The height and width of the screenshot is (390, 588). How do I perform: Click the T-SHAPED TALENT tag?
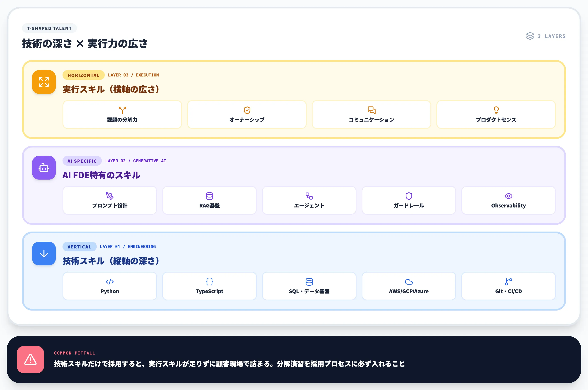point(49,28)
